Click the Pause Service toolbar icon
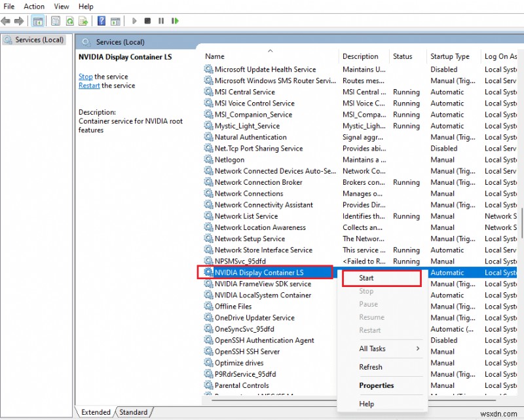Viewport: 524px width, 420px height. [161, 21]
